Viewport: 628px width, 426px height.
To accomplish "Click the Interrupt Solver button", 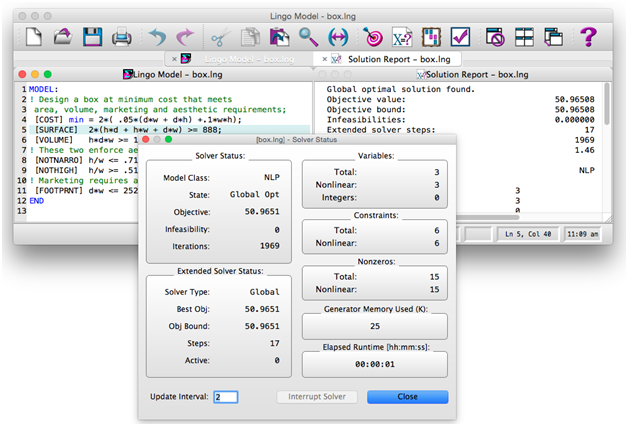I will [317, 397].
